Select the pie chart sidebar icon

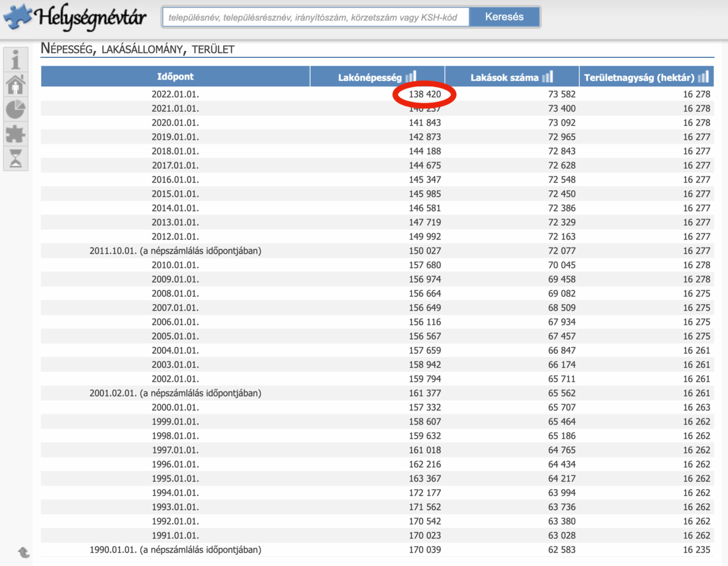pos(15,109)
